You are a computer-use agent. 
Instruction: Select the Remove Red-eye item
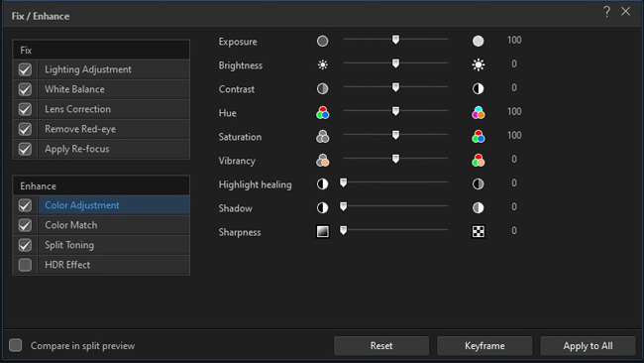pyautogui.click(x=114, y=129)
